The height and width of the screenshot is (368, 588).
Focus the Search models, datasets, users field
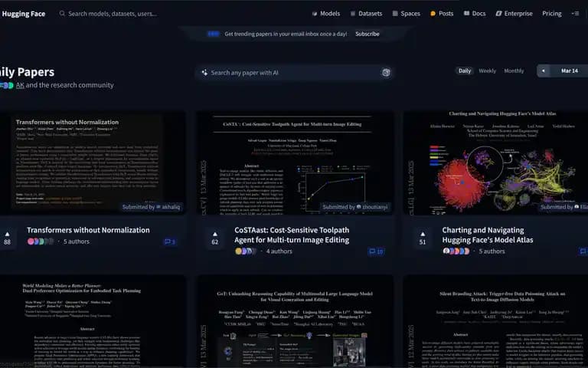coord(113,14)
